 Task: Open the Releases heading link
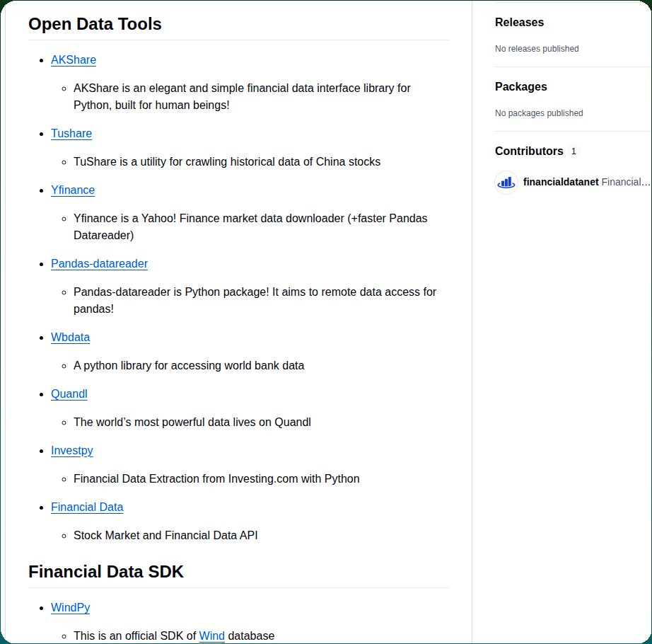[519, 23]
